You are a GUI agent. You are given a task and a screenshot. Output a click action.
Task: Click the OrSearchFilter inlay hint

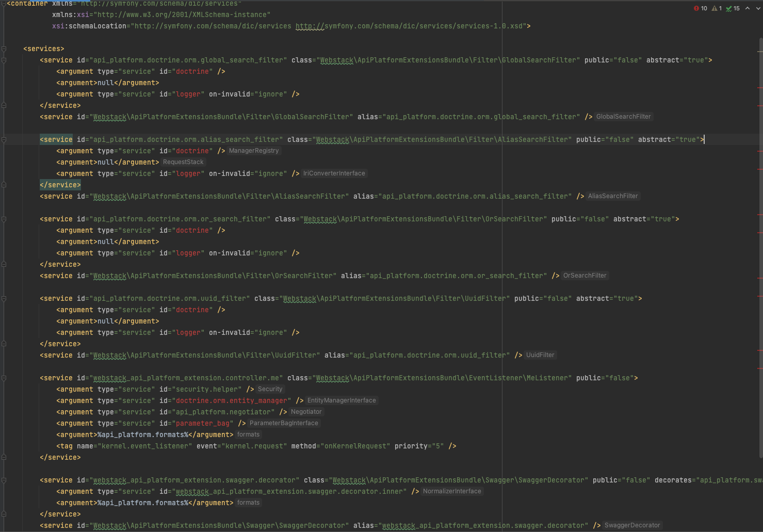tap(585, 276)
